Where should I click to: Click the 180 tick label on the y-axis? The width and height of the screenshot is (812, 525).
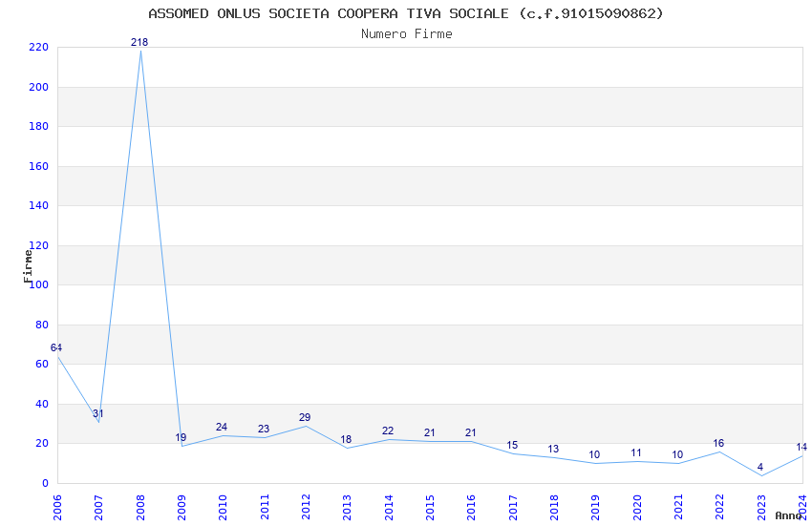[x=39, y=126]
